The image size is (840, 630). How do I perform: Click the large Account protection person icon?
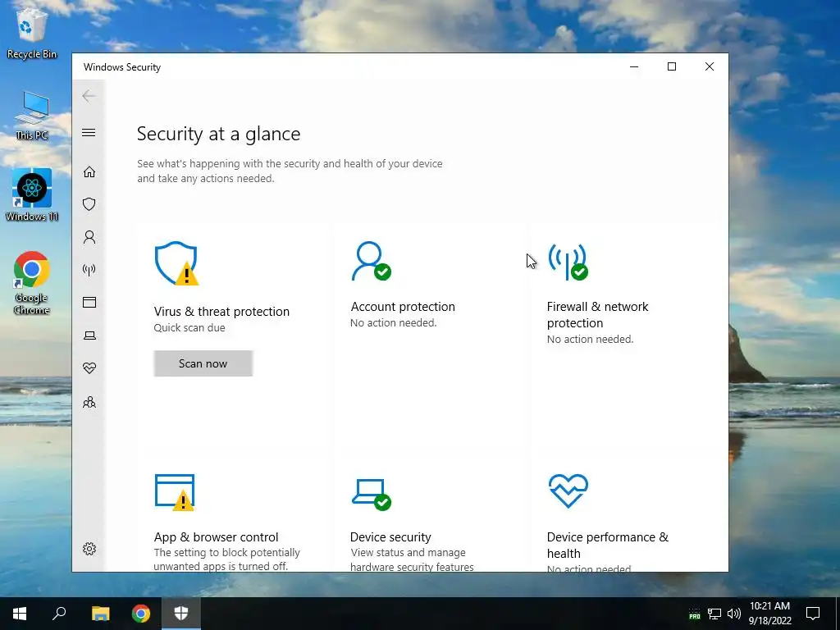point(372,261)
